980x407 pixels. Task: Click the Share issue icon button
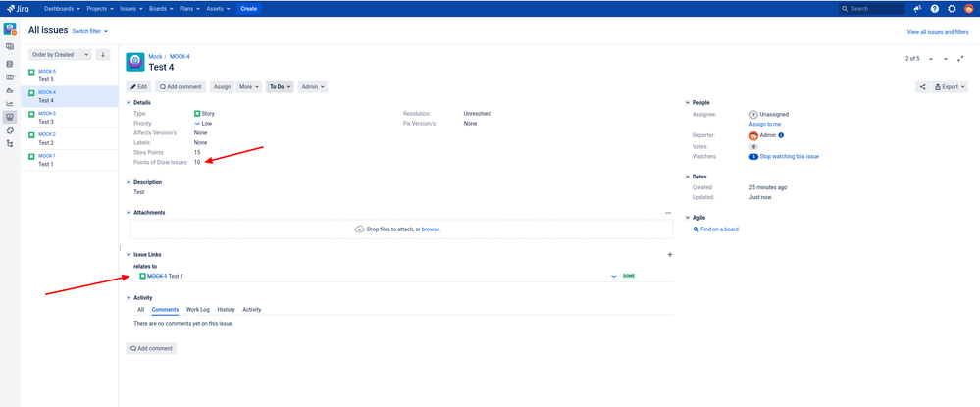coord(922,87)
